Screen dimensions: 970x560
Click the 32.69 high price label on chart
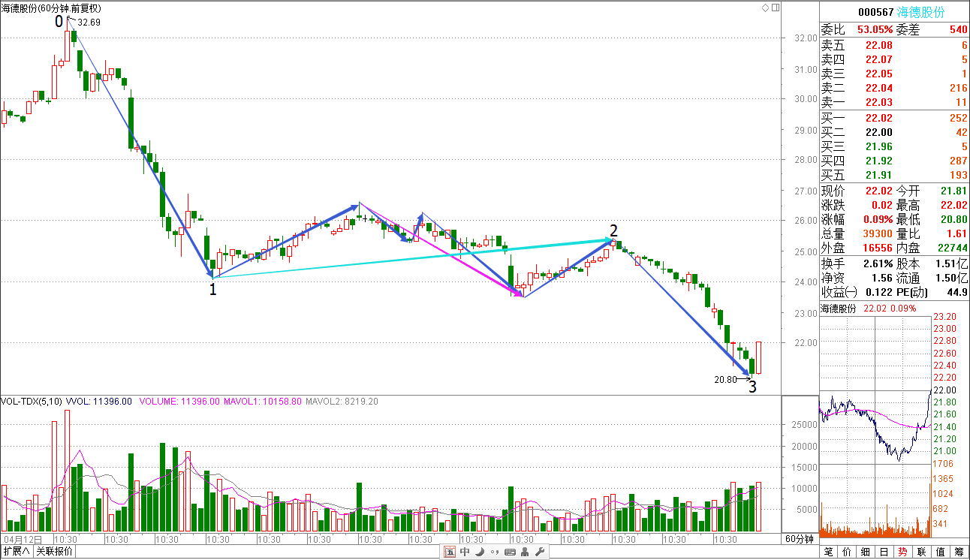89,23
